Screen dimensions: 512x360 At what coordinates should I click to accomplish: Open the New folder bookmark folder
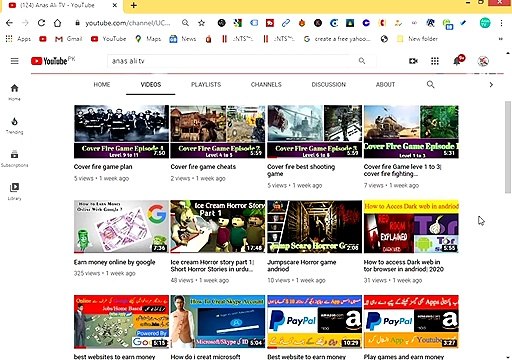[417, 39]
